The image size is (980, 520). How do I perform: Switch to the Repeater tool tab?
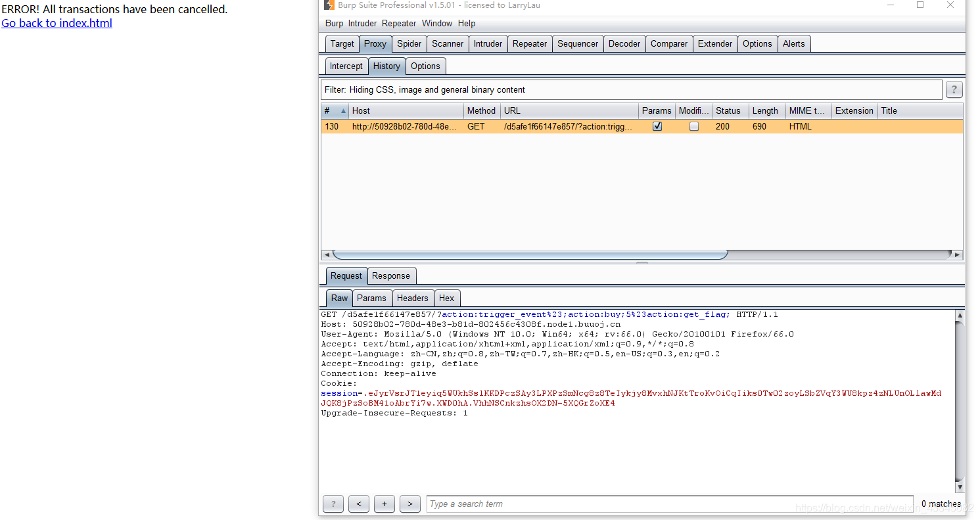[530, 44]
